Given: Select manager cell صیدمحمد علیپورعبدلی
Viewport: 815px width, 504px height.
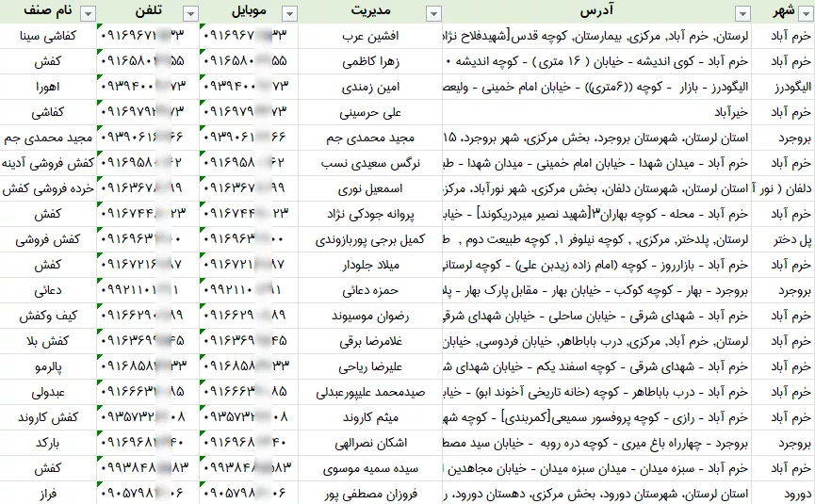Looking at the screenshot, I should 370,392.
